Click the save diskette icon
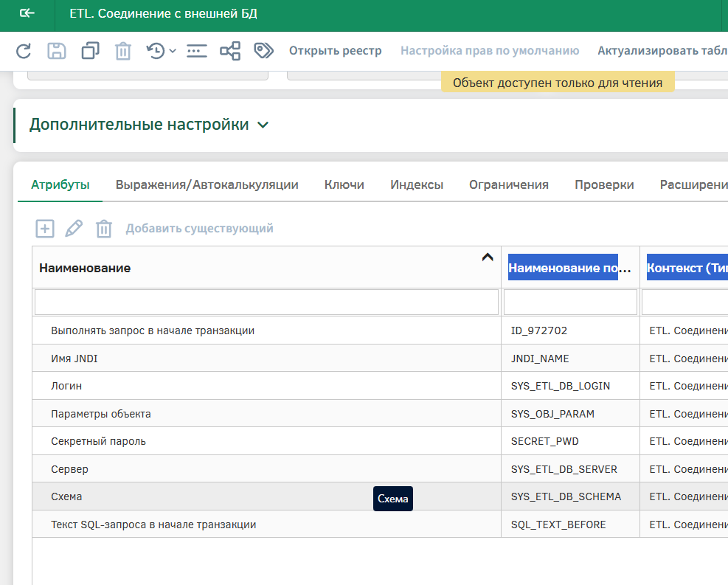 tap(57, 51)
